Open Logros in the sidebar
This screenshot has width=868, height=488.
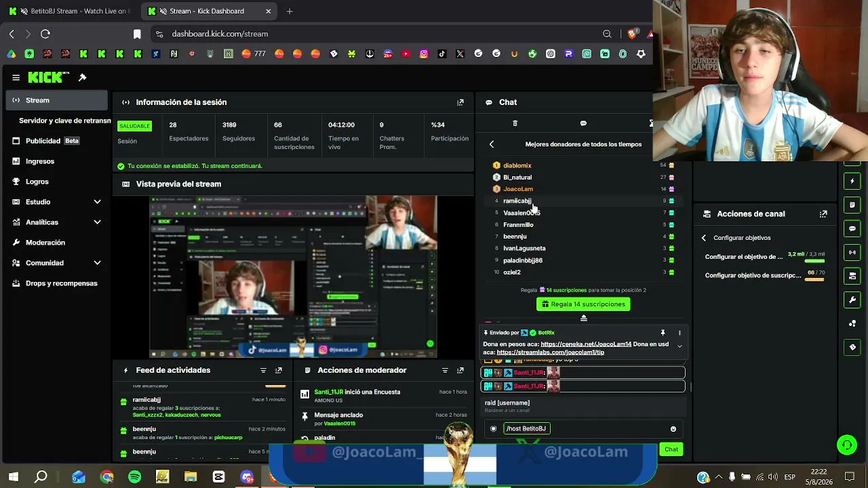coord(57,182)
